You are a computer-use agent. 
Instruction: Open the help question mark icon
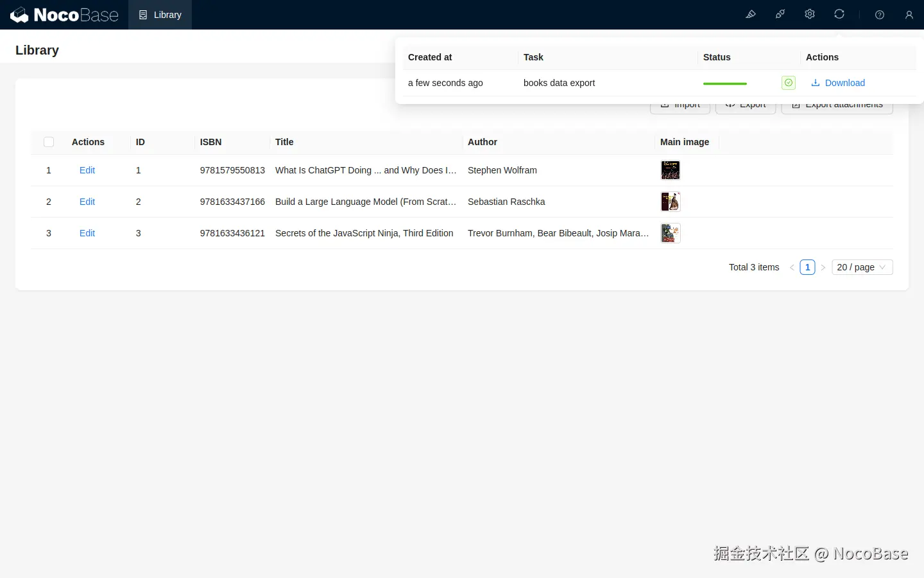tap(880, 15)
